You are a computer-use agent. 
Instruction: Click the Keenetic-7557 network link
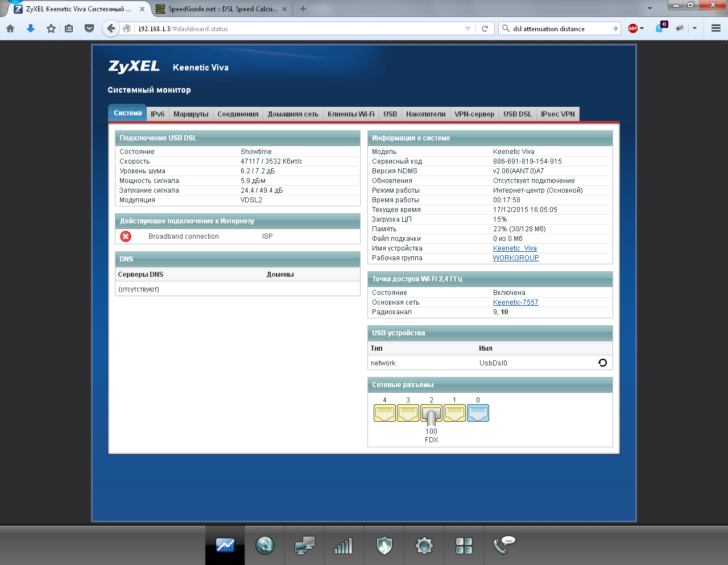pos(515,302)
